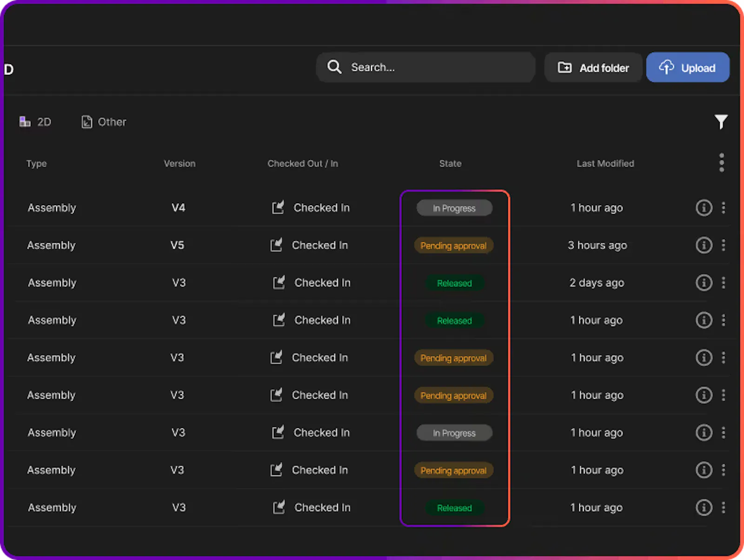Open the more-options menu for the V5 row
The width and height of the screenshot is (744, 560).
point(724,245)
